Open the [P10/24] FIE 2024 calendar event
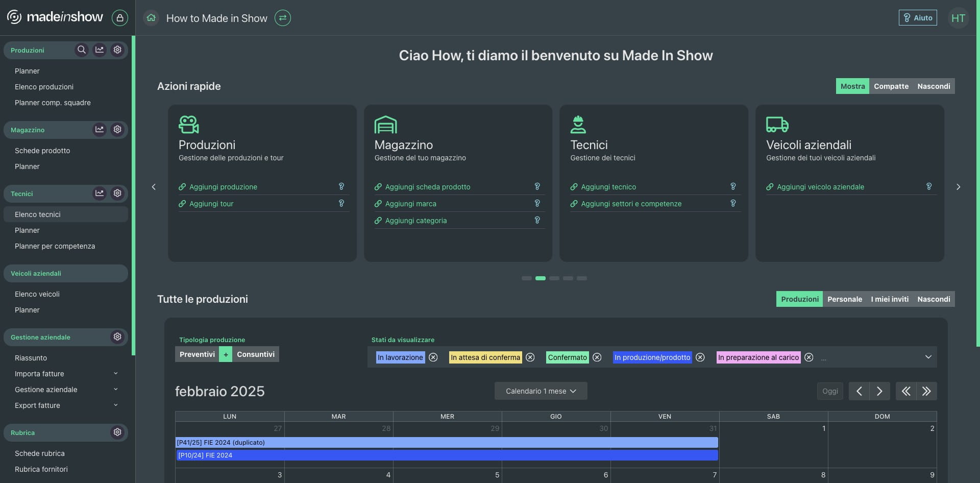 tap(447, 455)
